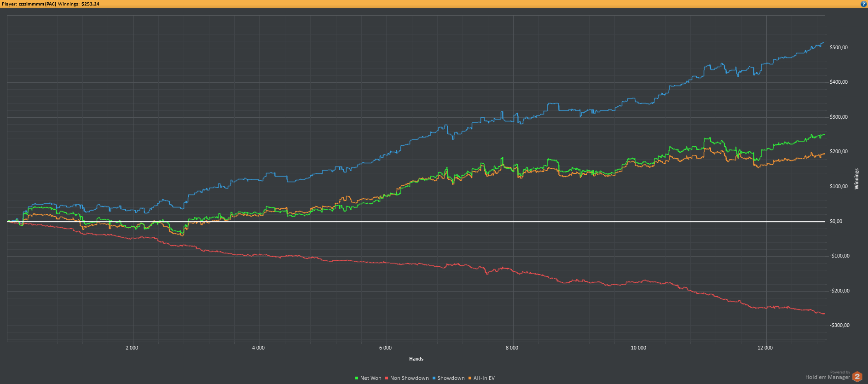
Task: Click the -$100,00 axis label
Action: [x=840, y=256]
